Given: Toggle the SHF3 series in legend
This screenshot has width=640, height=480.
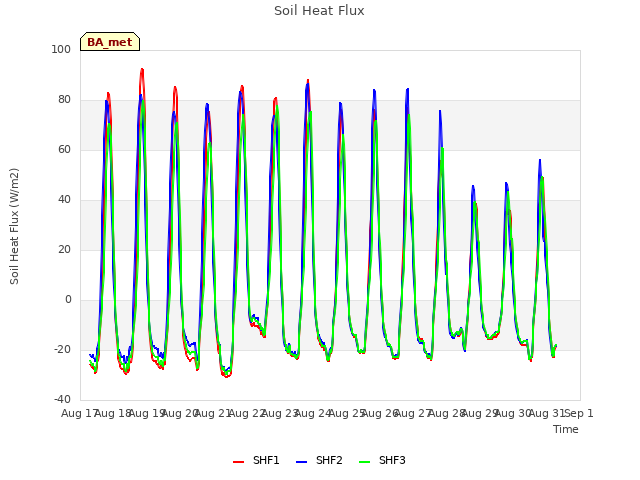Looking at the screenshot, I should [x=382, y=460].
